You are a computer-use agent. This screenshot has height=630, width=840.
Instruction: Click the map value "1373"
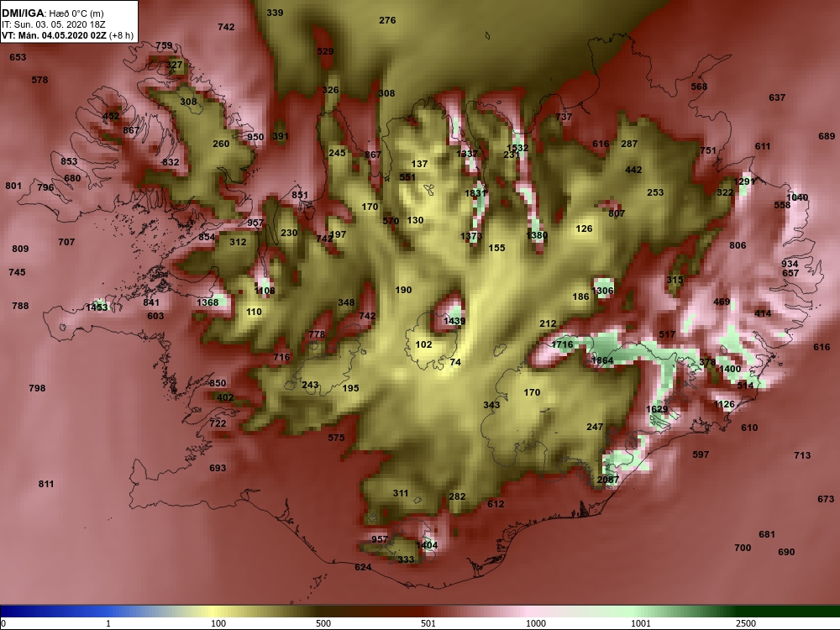(471, 236)
